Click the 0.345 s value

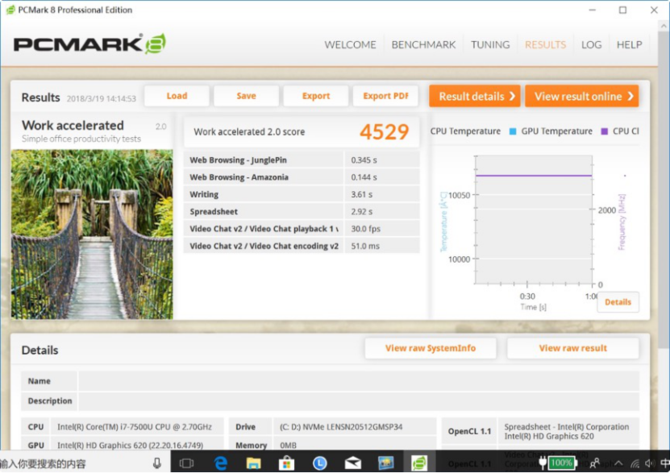364,160
